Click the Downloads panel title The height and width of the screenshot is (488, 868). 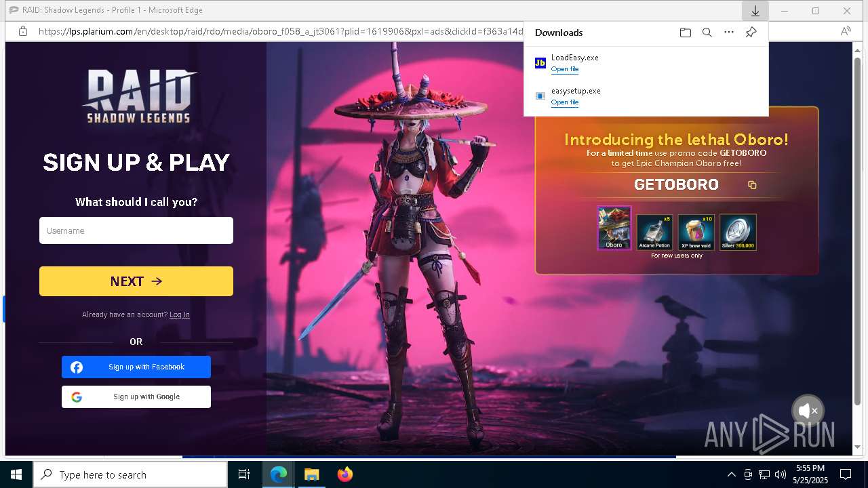[559, 33]
